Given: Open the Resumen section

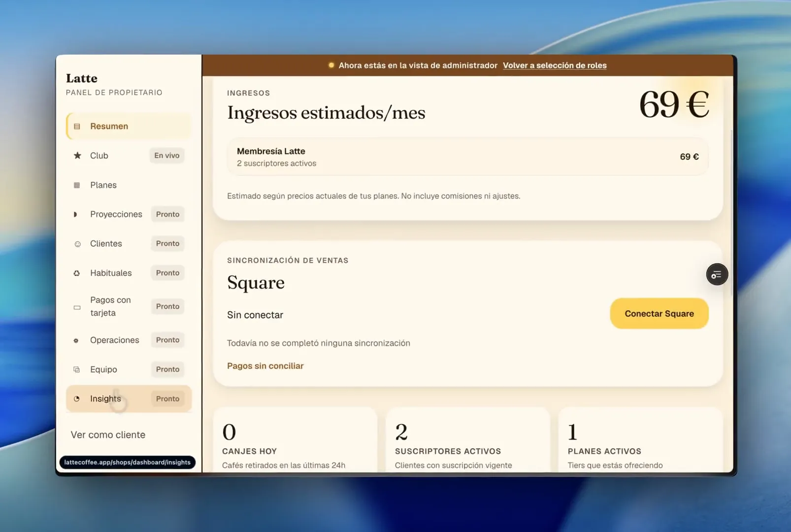Looking at the screenshot, I should coord(129,126).
